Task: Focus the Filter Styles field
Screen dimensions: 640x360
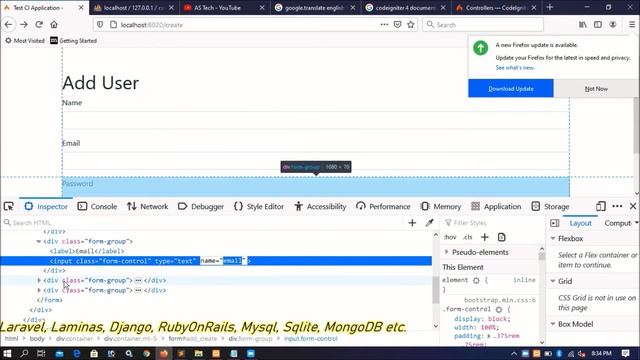Action: point(492,223)
